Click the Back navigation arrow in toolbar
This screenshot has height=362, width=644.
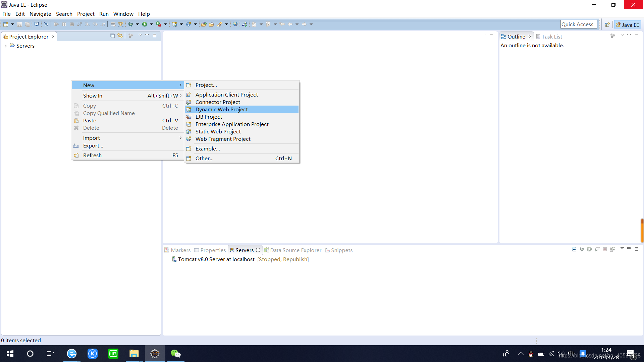pos(290,24)
